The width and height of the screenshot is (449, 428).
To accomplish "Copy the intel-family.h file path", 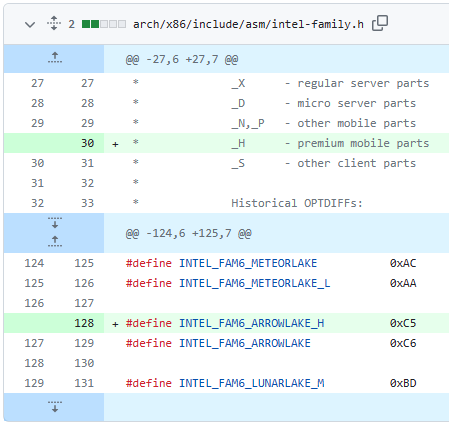I will tap(380, 23).
